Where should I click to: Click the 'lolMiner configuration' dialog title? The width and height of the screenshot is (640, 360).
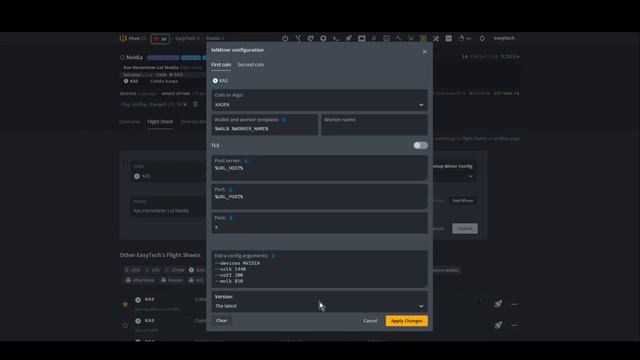[x=237, y=50]
